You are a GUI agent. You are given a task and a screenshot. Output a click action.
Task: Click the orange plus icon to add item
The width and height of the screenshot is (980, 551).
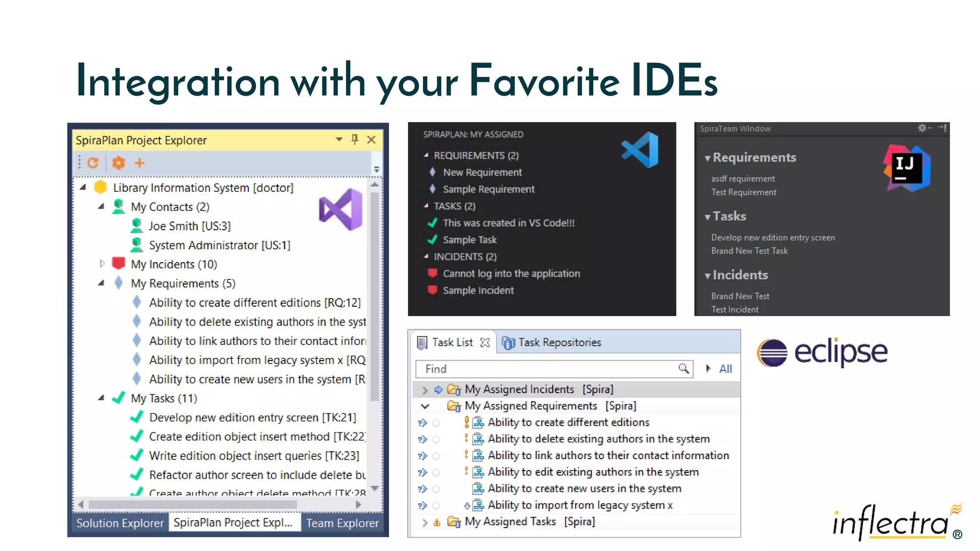pos(140,163)
